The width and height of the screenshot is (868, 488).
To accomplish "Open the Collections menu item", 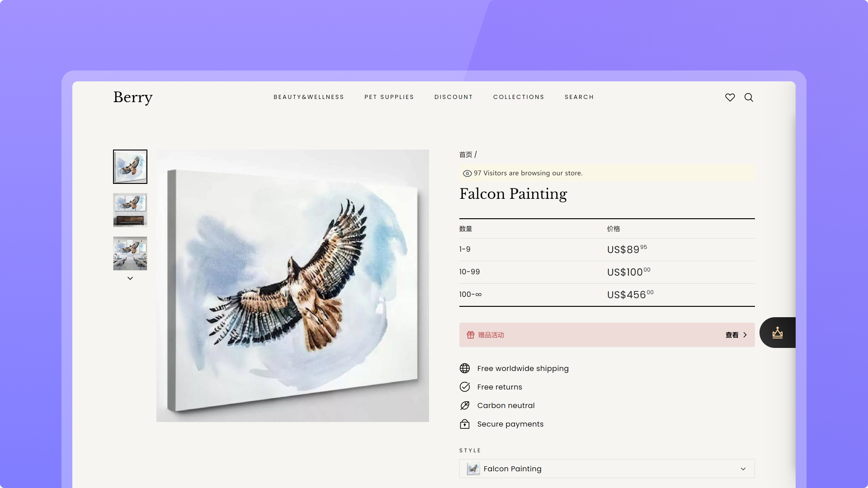I will click(519, 97).
